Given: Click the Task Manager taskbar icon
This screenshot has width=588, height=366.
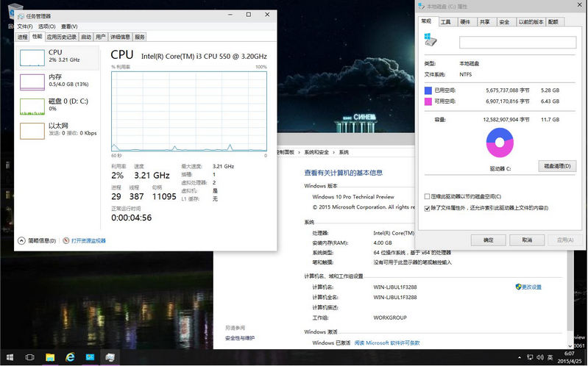Looking at the screenshot, I should point(110,357).
